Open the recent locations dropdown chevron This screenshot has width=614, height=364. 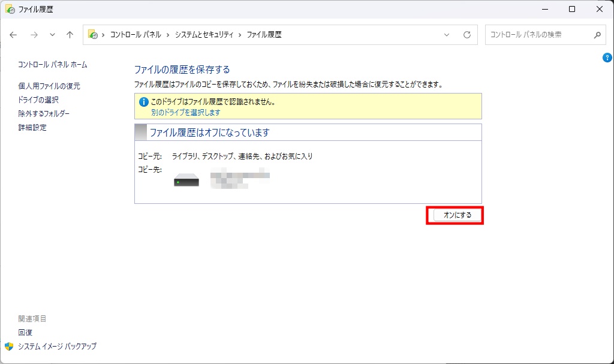pos(52,35)
